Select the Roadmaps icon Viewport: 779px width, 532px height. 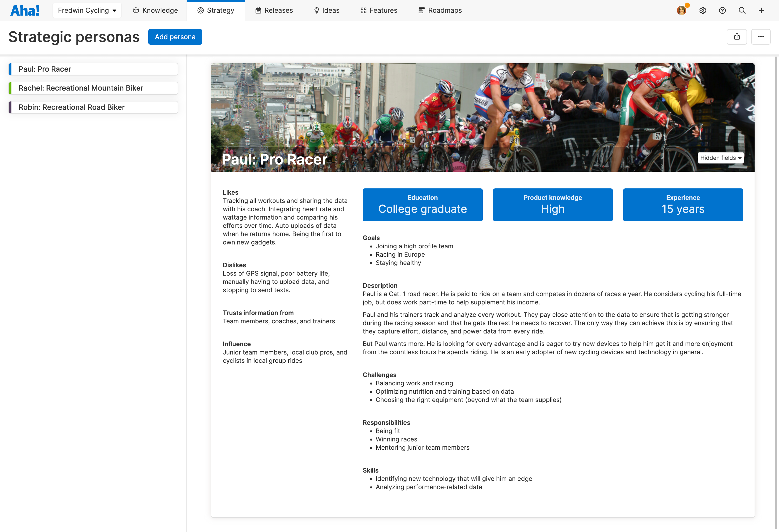coord(420,10)
